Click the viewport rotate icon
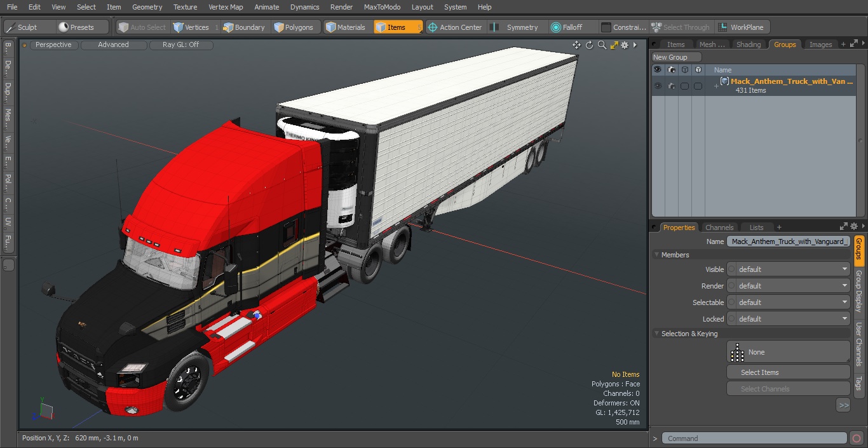 pyautogui.click(x=589, y=45)
